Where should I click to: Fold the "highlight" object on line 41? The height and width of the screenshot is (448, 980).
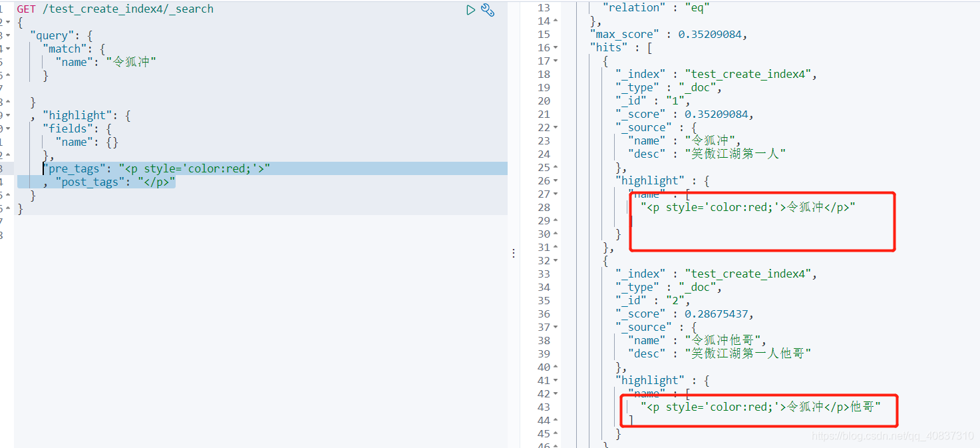coord(556,381)
